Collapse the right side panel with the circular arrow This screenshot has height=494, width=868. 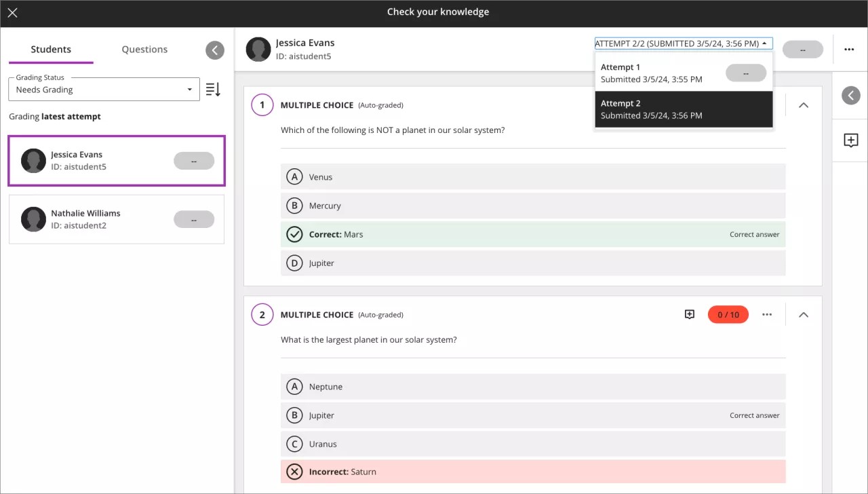(x=850, y=95)
